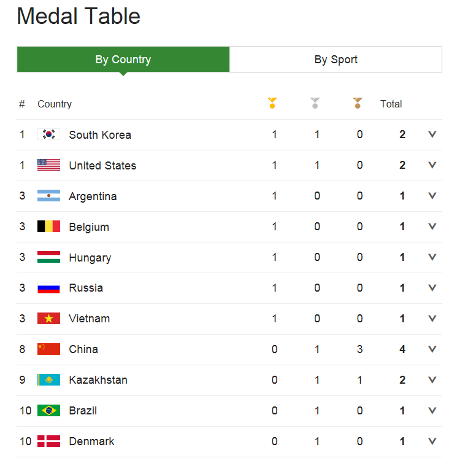The image size is (476, 458).
Task: Switch to the By Sport tab
Action: click(336, 60)
